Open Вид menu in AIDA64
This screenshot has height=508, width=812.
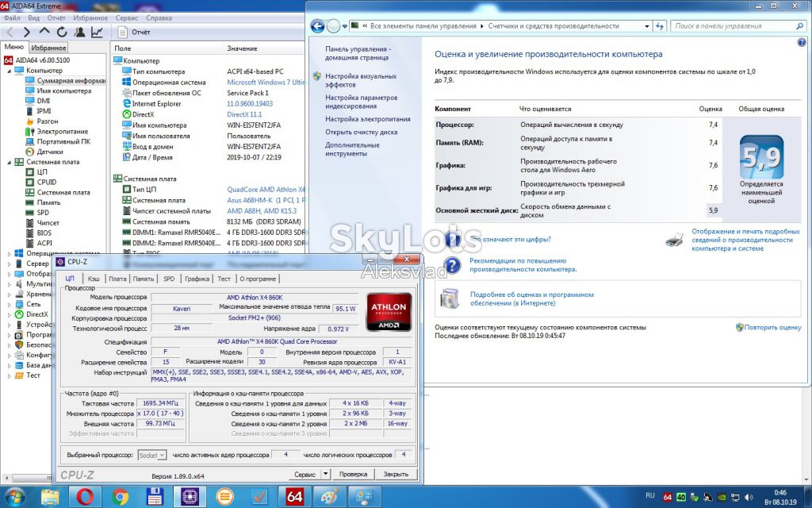pyautogui.click(x=33, y=17)
